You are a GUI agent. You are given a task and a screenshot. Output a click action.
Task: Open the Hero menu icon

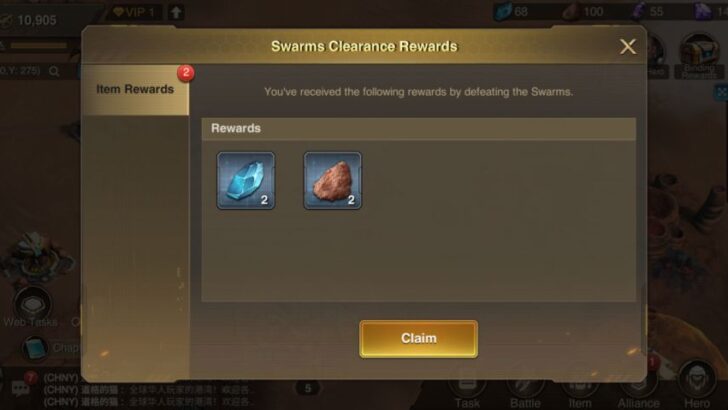pos(697,386)
